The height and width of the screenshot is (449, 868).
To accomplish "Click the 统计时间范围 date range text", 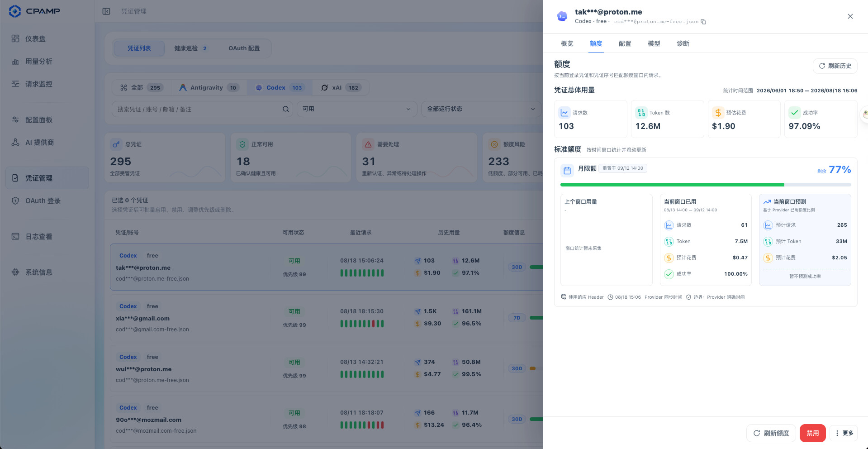I will [807, 91].
